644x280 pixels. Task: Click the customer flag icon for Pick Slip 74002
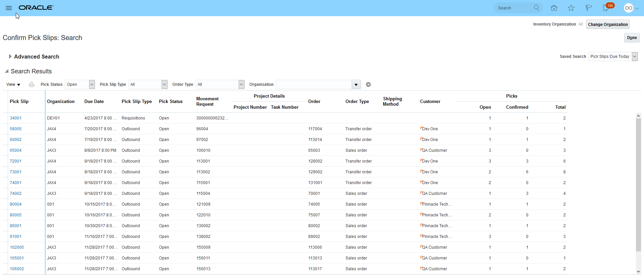point(421,193)
